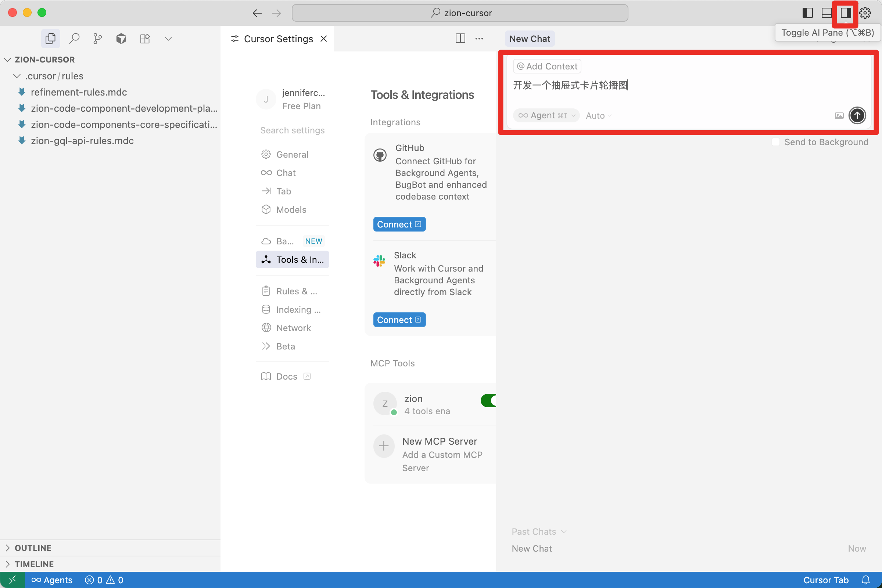Open Tab settings section
The width and height of the screenshot is (882, 588).
pos(292,191)
